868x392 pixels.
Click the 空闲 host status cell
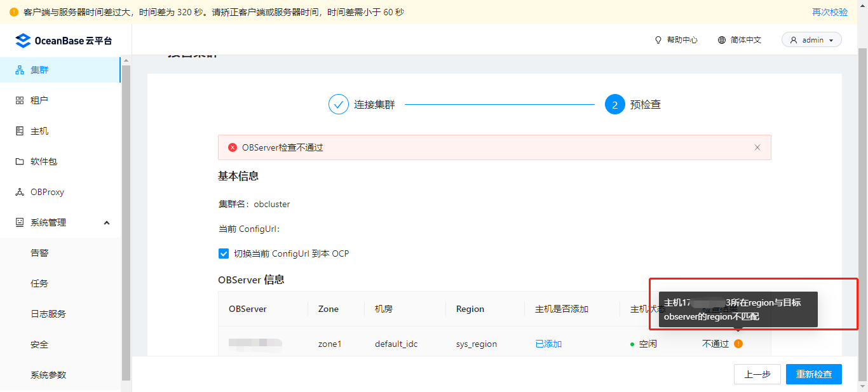[644, 344]
